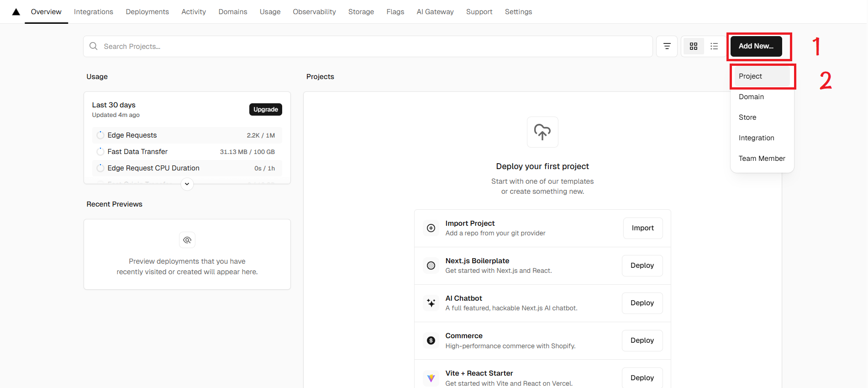Image resolution: width=868 pixels, height=388 pixels.
Task: Go to the Observability tab
Action: coord(314,12)
